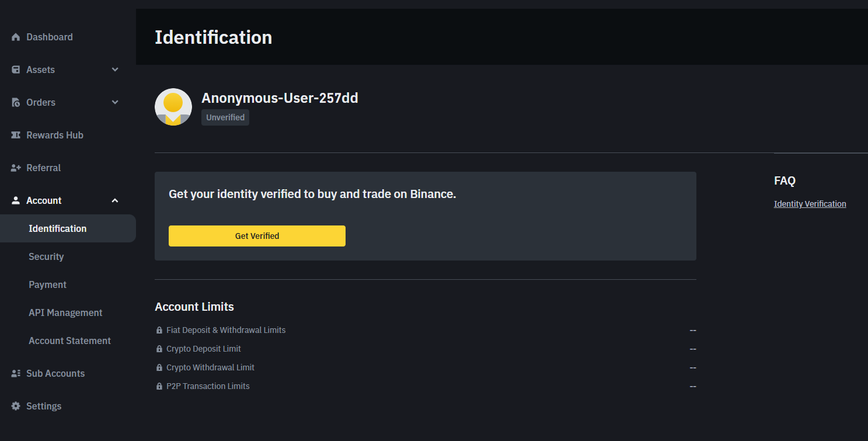Click the Sub Accounts icon
This screenshot has height=441, width=868.
[16, 373]
